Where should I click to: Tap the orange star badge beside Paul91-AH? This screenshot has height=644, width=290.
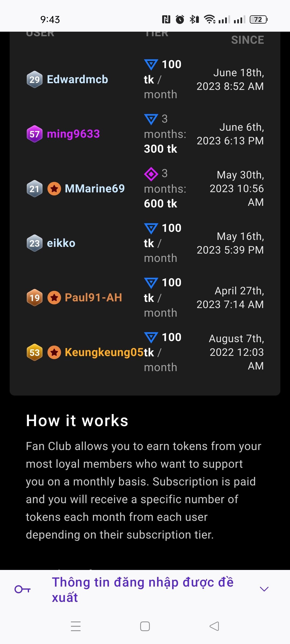click(54, 298)
